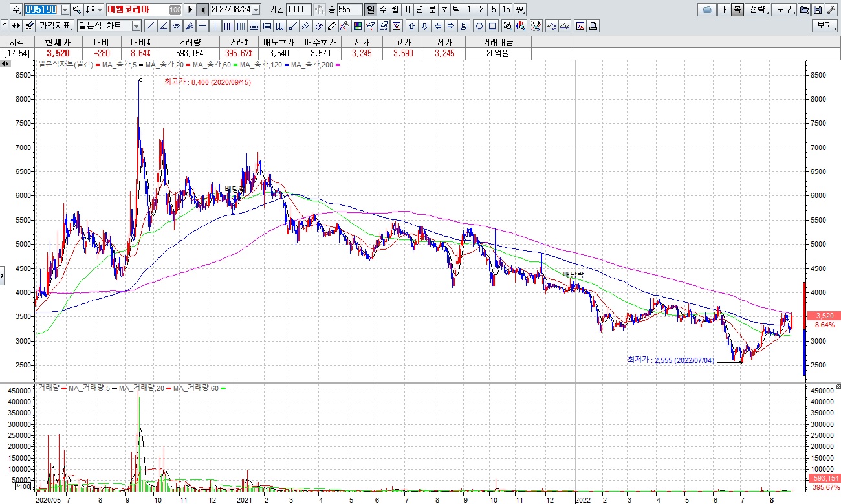Select the minute 분 period toggle
This screenshot has height=504, width=841.
pos(432,10)
